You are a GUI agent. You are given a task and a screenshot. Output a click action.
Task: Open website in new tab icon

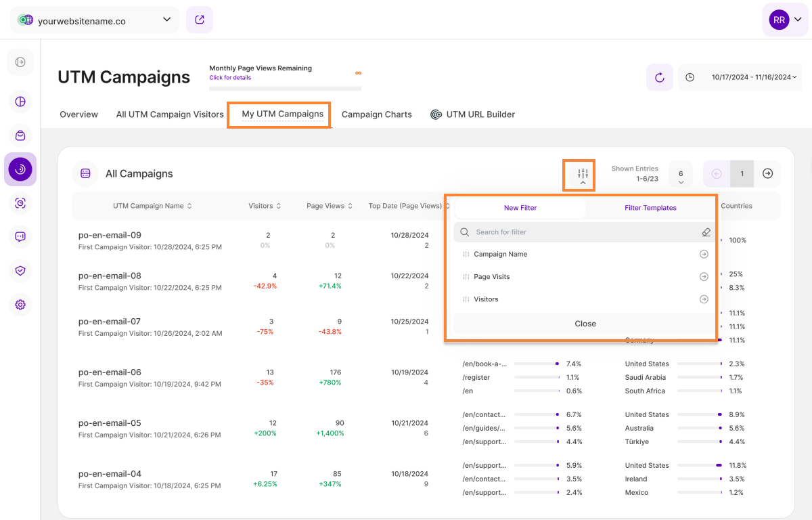click(x=200, y=20)
